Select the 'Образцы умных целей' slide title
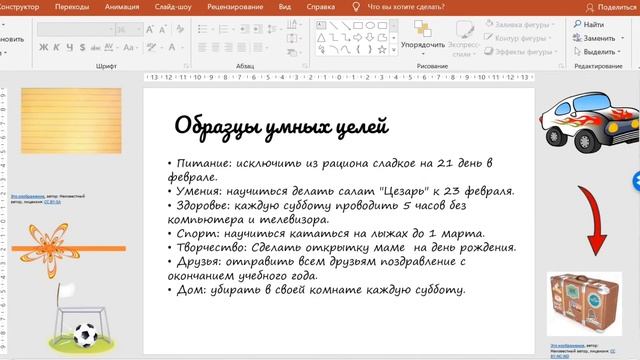640x360 pixels. coord(281,126)
